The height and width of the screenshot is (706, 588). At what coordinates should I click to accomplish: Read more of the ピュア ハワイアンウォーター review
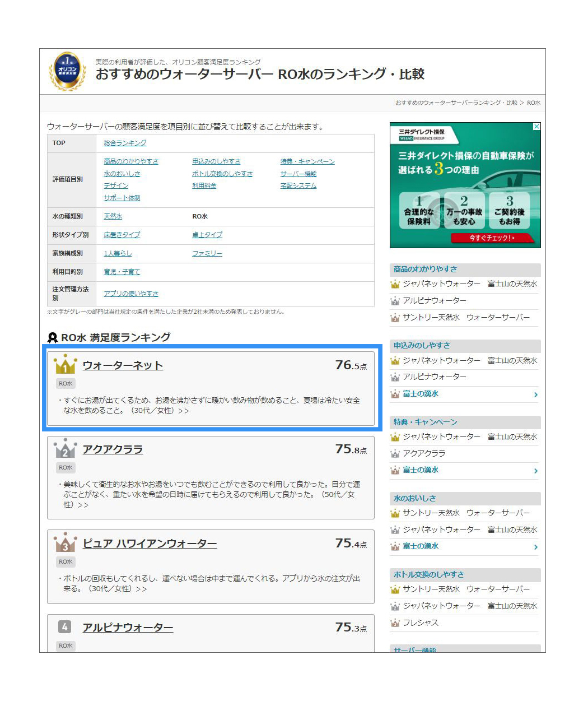[141, 589]
